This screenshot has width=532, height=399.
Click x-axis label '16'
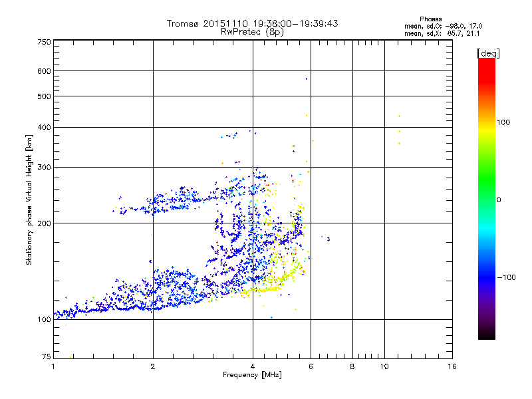click(x=452, y=366)
